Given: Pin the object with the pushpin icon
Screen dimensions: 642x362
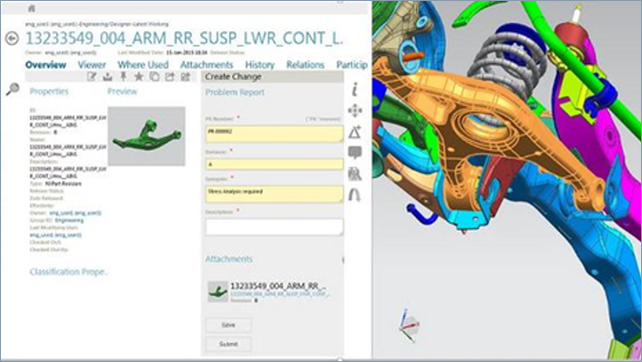Looking at the screenshot, I should tap(123, 76).
